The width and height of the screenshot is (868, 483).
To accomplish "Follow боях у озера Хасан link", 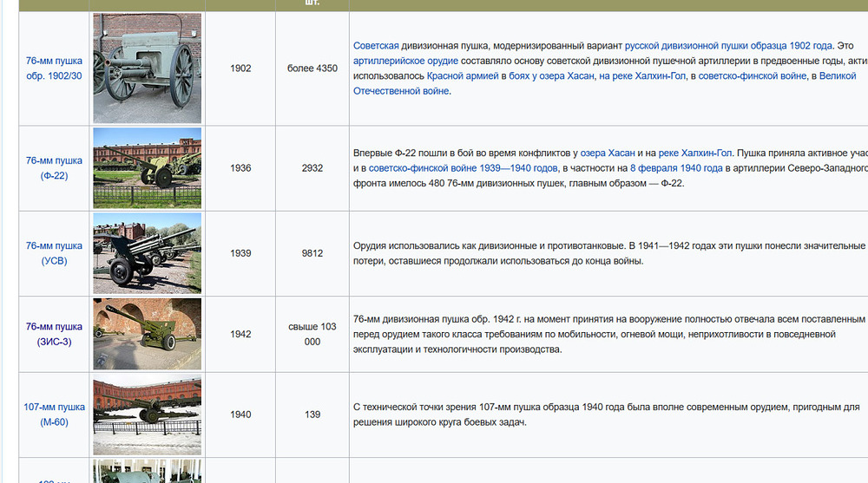I will [x=551, y=75].
